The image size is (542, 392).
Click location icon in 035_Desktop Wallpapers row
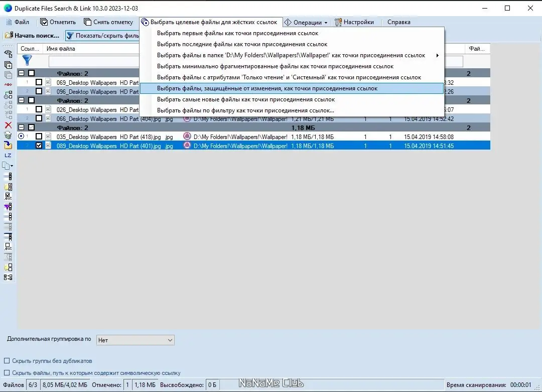(x=187, y=136)
